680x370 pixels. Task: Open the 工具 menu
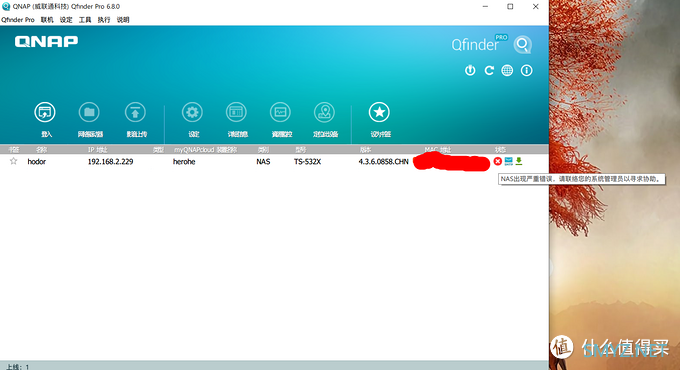pyautogui.click(x=85, y=20)
